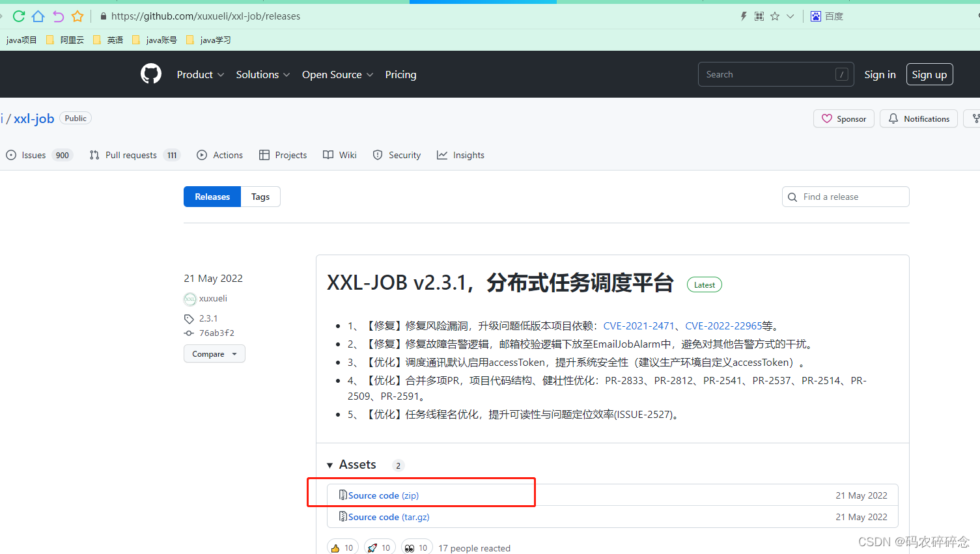
Task: Bookmark page with the star icon
Action: 77,16
